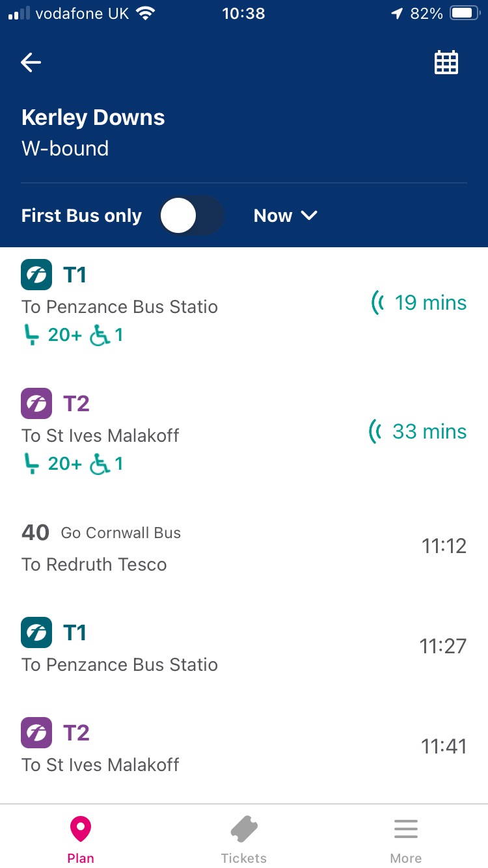Tap the Kerley Downs stop title

(x=93, y=118)
